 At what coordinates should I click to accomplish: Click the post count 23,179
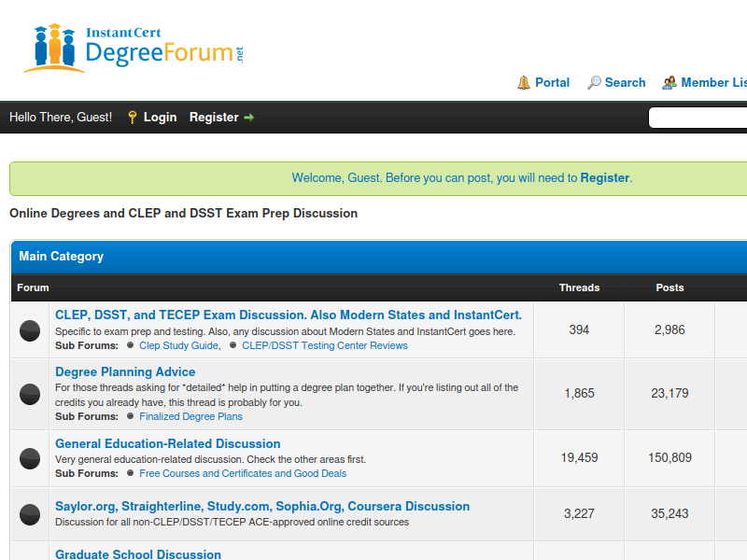pyautogui.click(x=669, y=393)
